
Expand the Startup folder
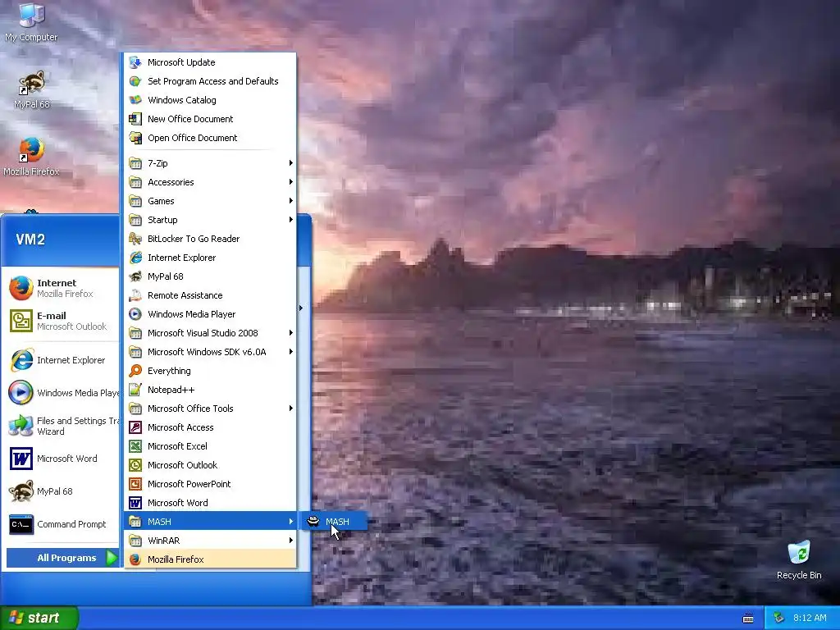[210, 220]
